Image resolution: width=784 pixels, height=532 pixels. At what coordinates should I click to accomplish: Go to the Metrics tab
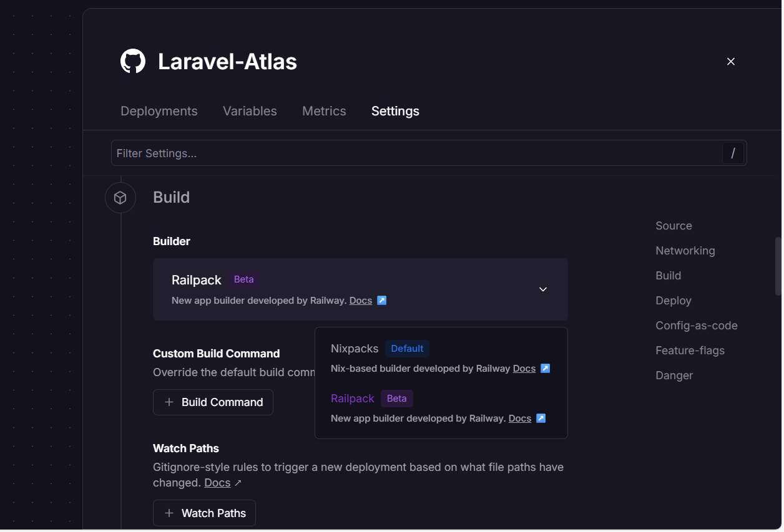(x=324, y=111)
